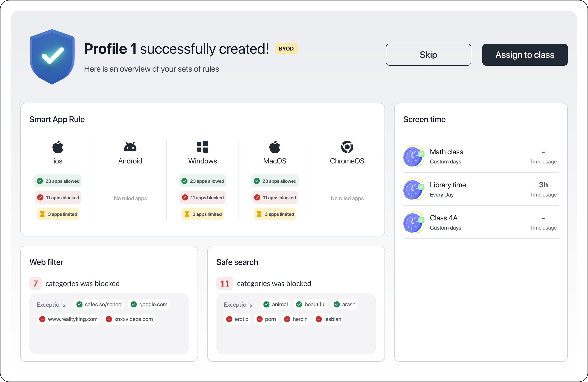The image size is (588, 382).
Task: Click the green check icon on iOS allowed chip
Action: coord(40,181)
